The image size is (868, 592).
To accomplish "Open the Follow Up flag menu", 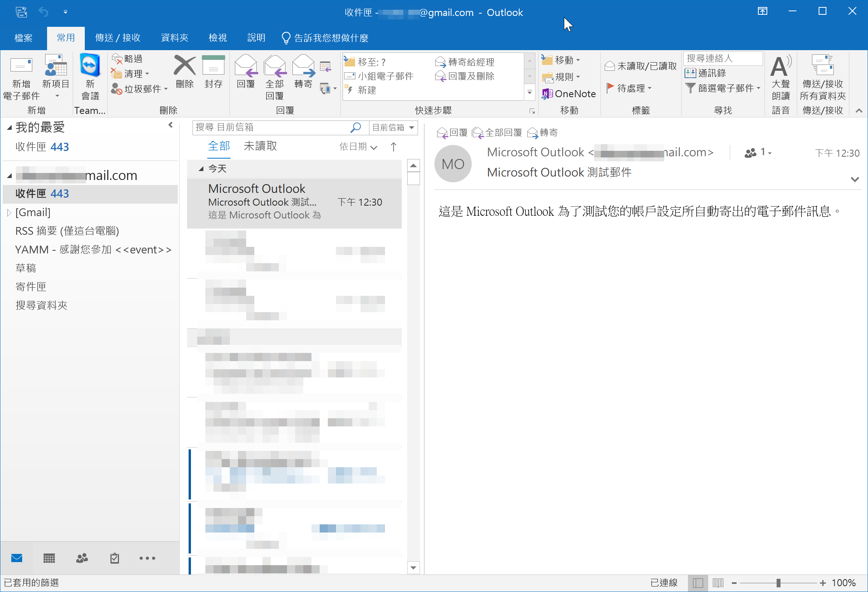I will point(629,88).
